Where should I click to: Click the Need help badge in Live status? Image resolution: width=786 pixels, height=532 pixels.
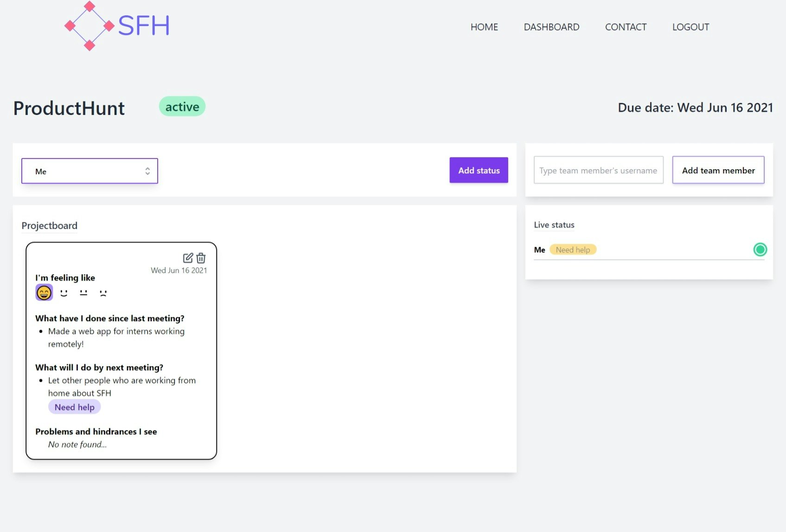(x=573, y=250)
